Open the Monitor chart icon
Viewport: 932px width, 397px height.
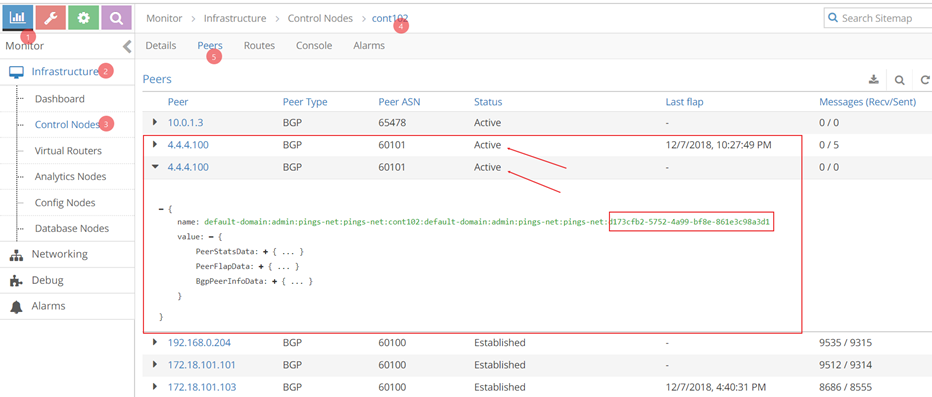(18, 18)
